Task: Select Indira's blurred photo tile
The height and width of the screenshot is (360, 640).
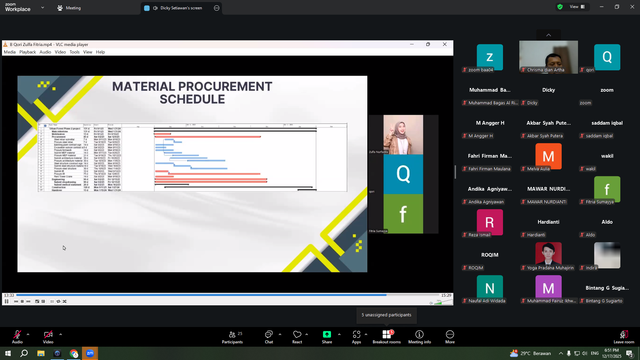Action: pos(607,255)
